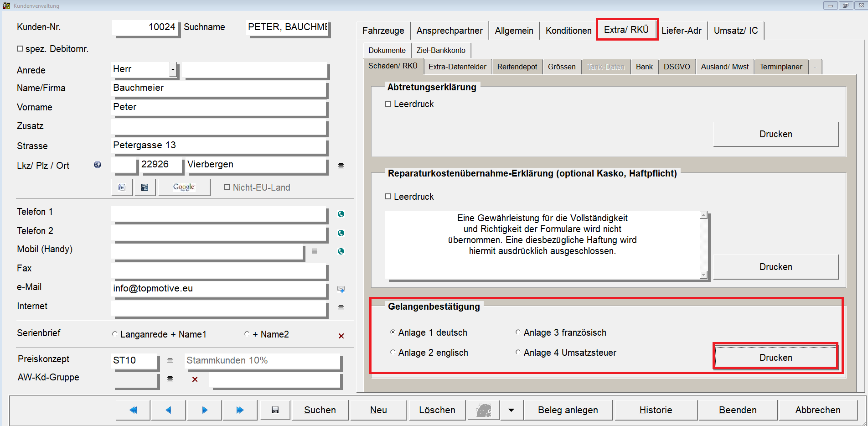
Task: Tick the Nicht-EU-Land checkbox
Action: click(x=227, y=187)
